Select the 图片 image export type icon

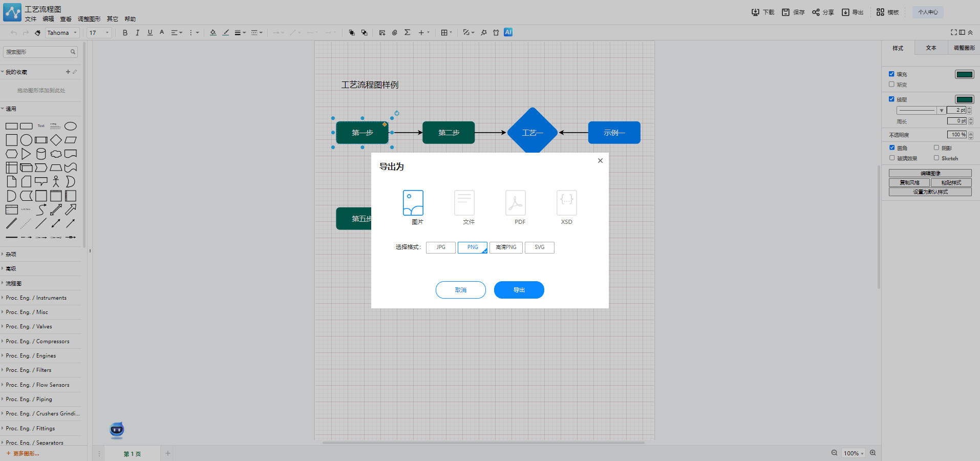tap(413, 203)
